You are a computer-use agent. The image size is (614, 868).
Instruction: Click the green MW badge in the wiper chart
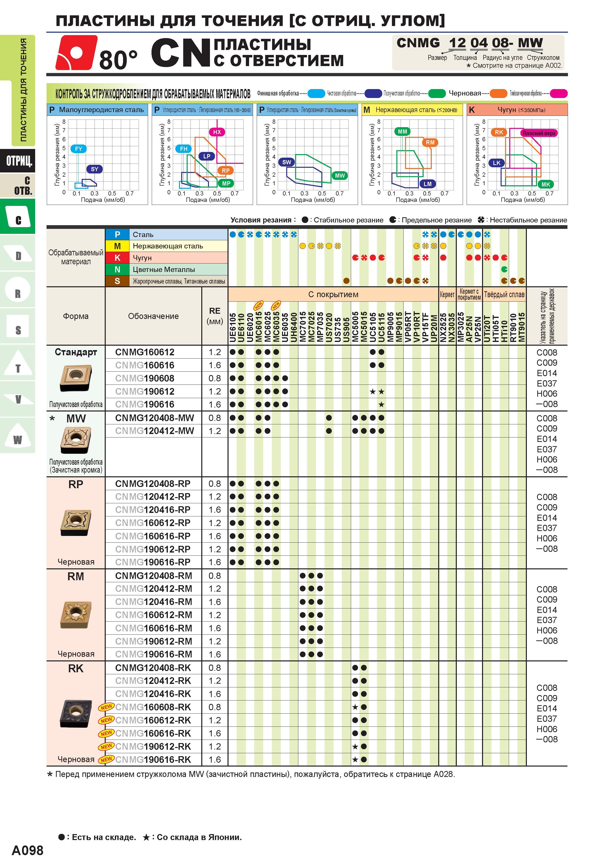point(340,175)
